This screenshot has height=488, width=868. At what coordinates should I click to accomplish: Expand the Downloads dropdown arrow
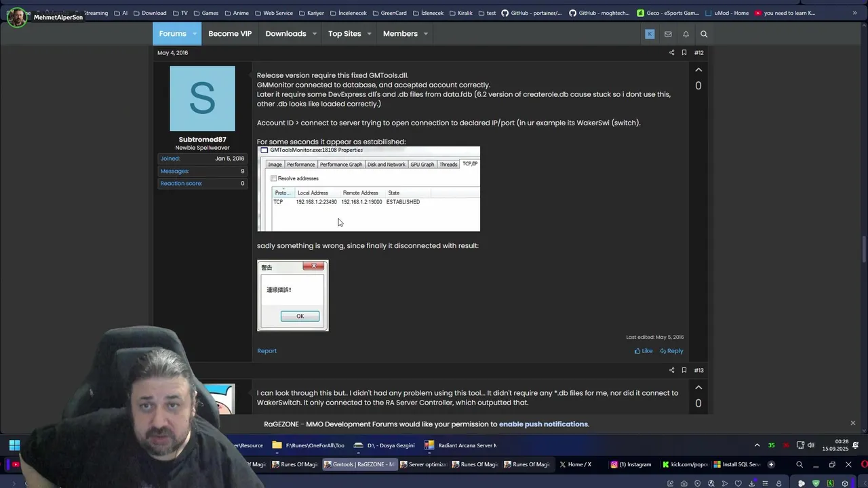pos(315,34)
